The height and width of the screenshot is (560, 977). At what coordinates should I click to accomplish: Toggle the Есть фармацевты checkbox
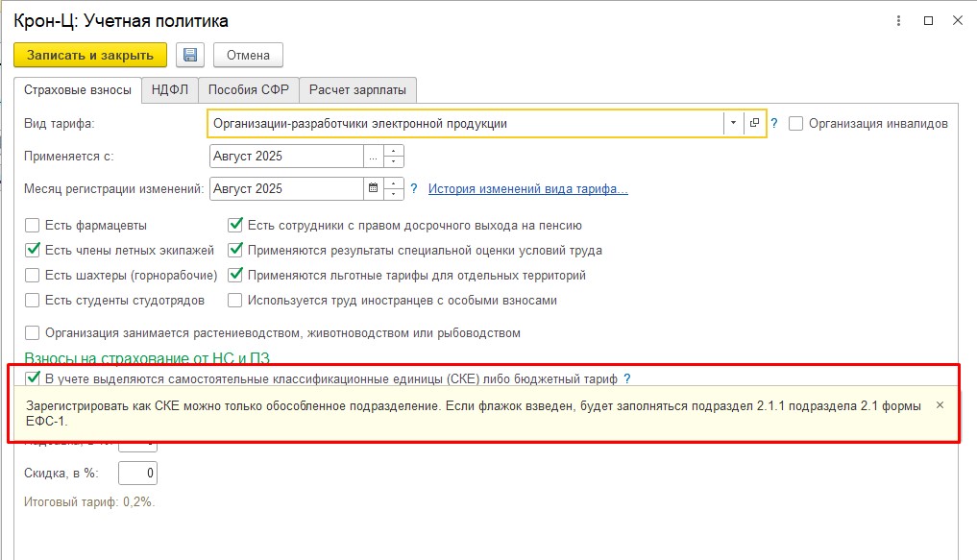tap(33, 226)
